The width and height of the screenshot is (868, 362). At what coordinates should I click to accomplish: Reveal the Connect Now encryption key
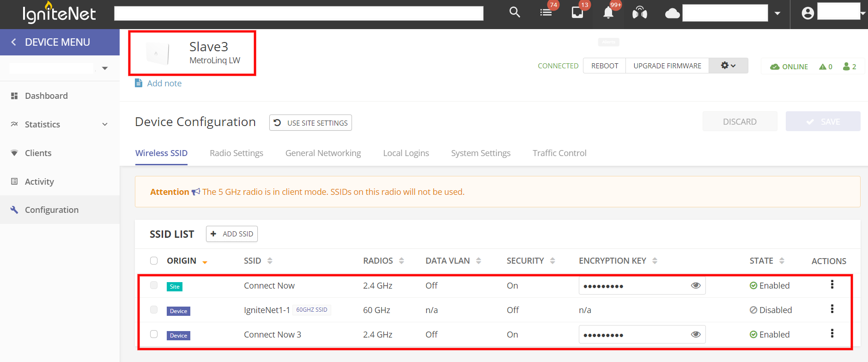[696, 285]
